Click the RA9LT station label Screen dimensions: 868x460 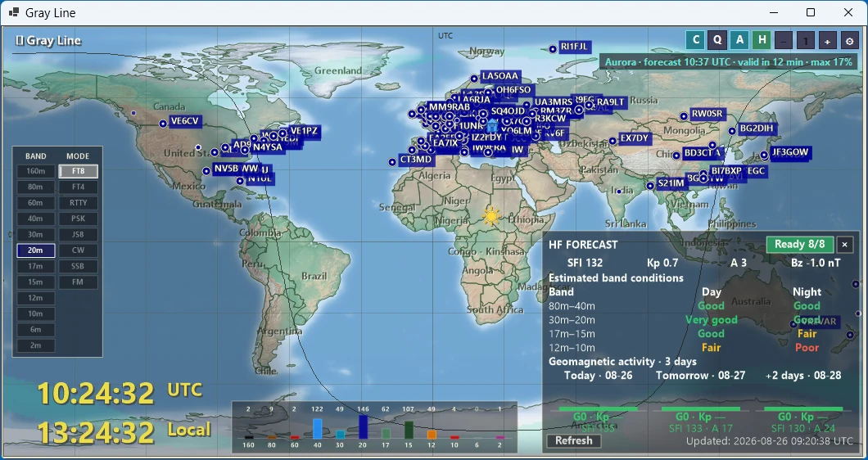click(x=611, y=101)
